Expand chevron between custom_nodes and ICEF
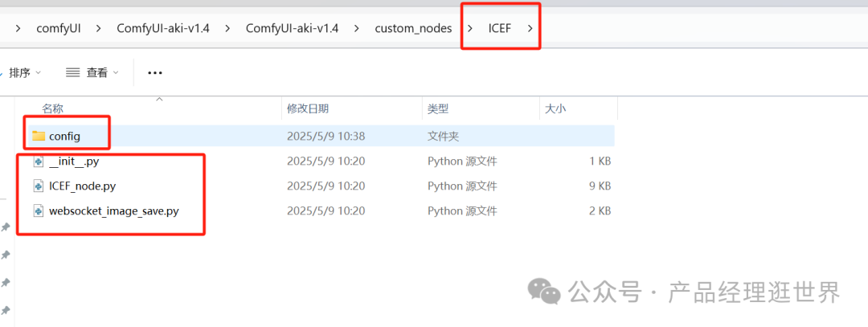The height and width of the screenshot is (327, 868). coord(470,29)
